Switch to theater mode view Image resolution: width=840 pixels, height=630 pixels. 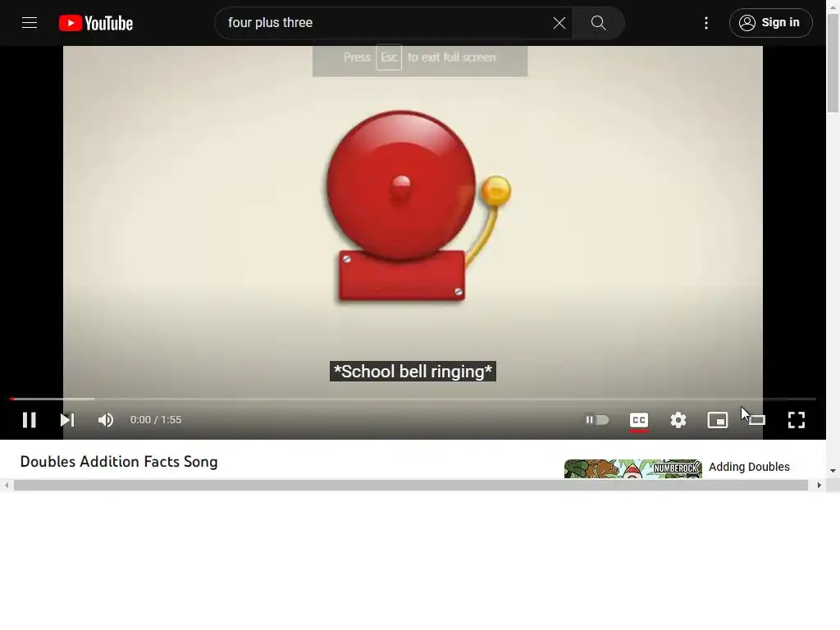tap(756, 420)
